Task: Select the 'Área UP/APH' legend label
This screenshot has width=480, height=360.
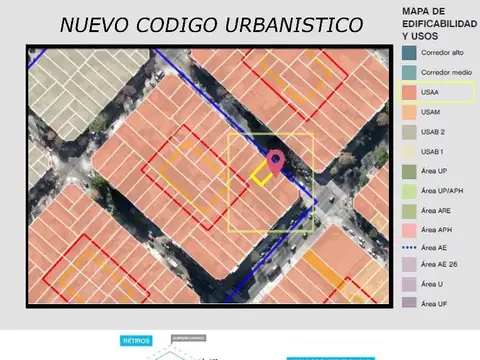Action: (442, 191)
